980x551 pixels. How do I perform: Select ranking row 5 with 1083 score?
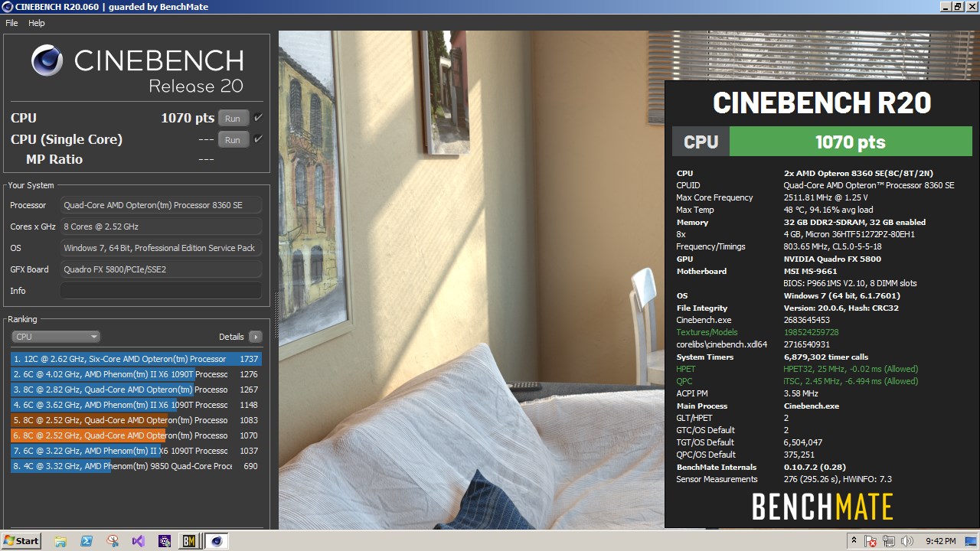click(x=136, y=420)
